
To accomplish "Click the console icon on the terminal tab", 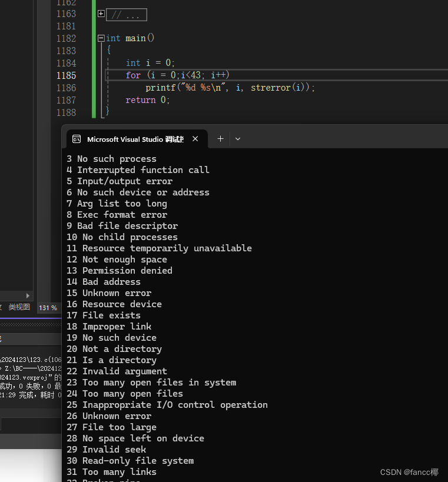I will [x=77, y=139].
